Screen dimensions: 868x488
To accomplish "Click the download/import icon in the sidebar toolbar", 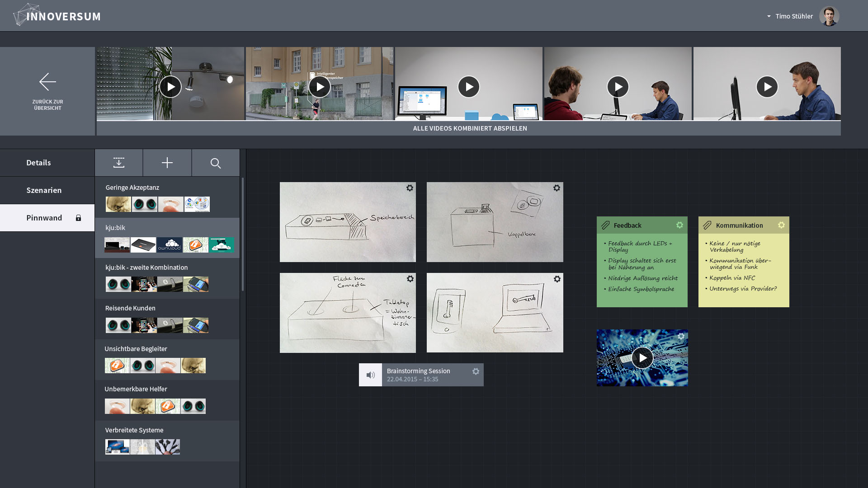I will 119,163.
